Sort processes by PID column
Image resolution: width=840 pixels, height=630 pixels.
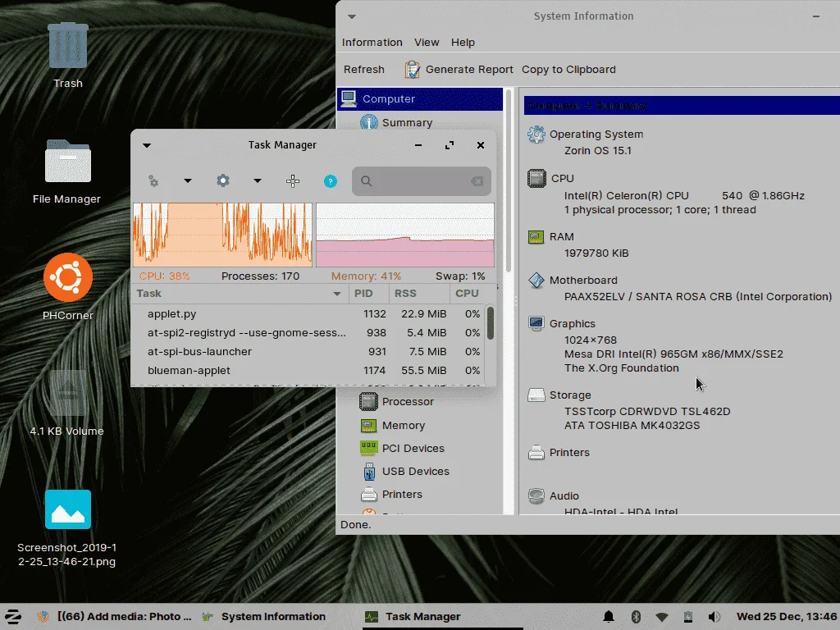368,294
